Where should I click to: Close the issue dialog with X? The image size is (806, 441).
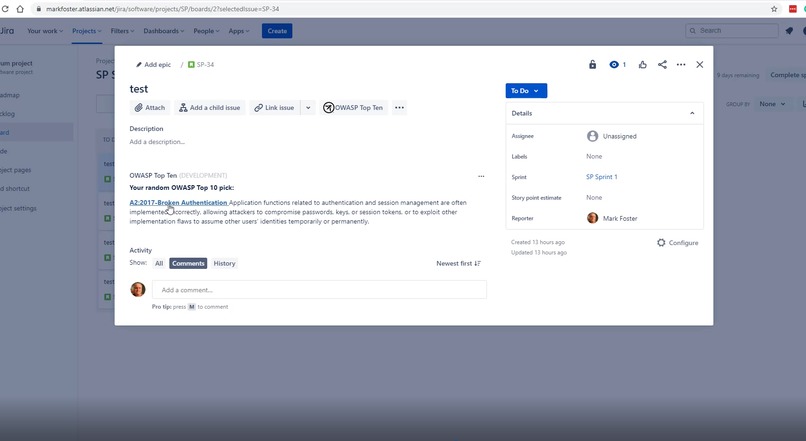tap(700, 64)
